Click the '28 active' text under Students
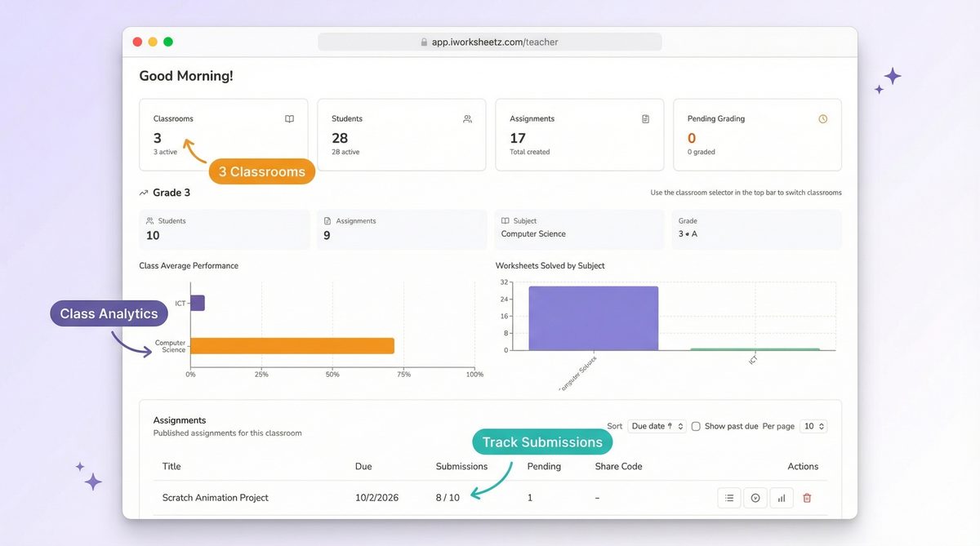 (x=345, y=152)
